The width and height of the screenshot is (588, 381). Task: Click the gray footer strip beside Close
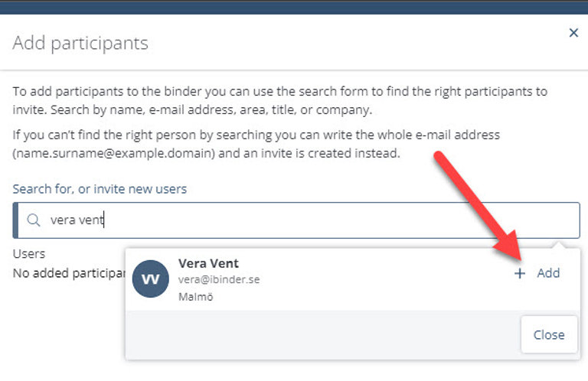click(322, 334)
